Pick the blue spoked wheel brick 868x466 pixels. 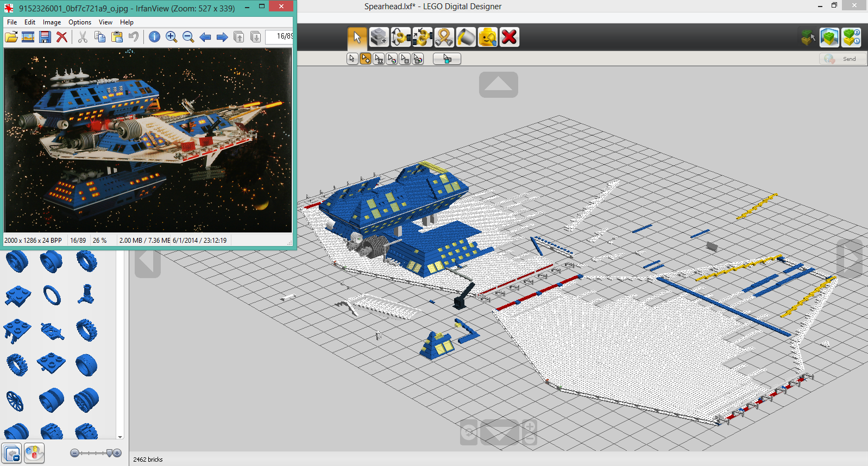[x=15, y=401]
